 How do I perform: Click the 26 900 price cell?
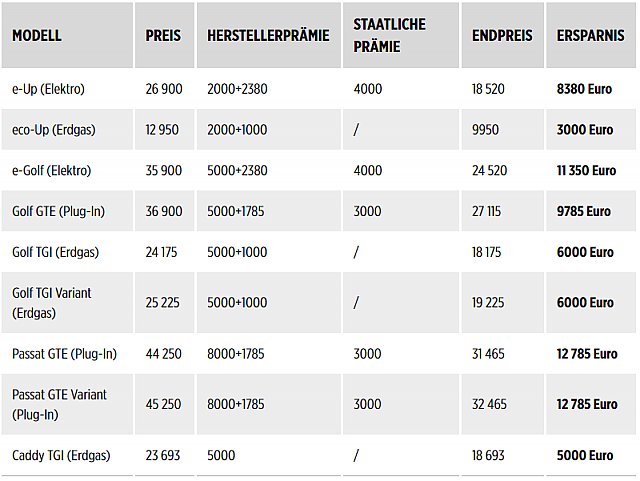pos(164,89)
